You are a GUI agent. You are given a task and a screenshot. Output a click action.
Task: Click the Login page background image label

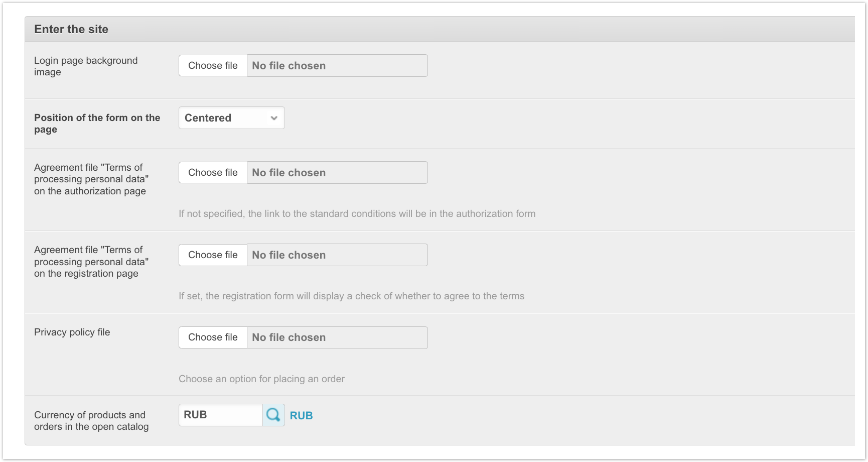click(x=86, y=66)
